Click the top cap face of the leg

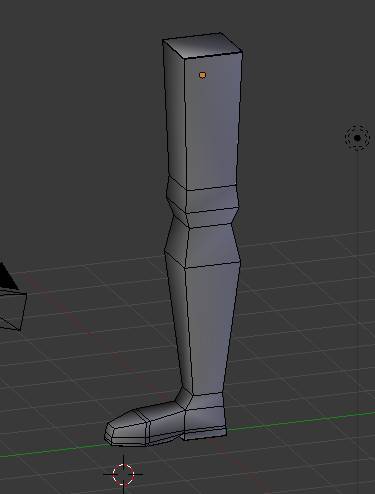click(202, 45)
